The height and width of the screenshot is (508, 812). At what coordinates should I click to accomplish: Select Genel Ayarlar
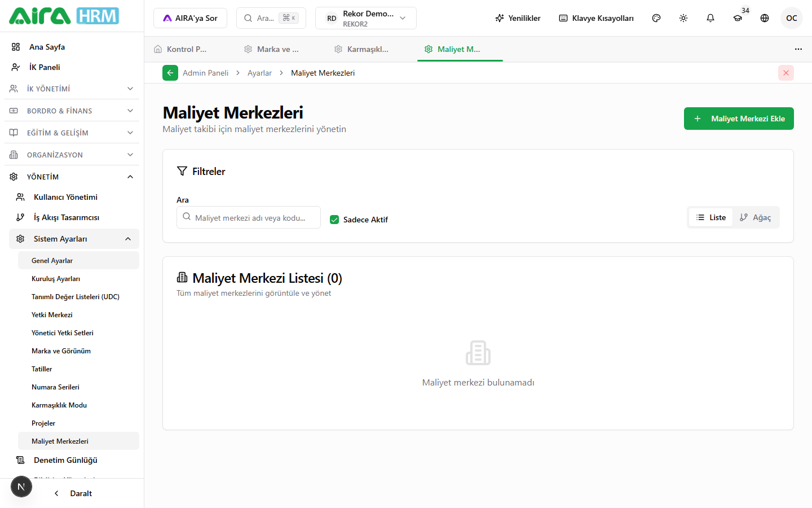click(78, 260)
